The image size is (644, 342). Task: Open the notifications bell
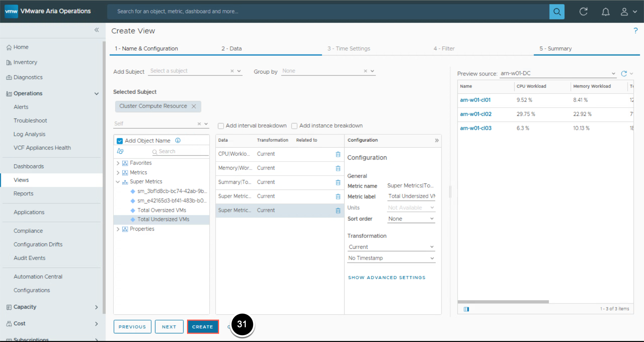pyautogui.click(x=605, y=12)
